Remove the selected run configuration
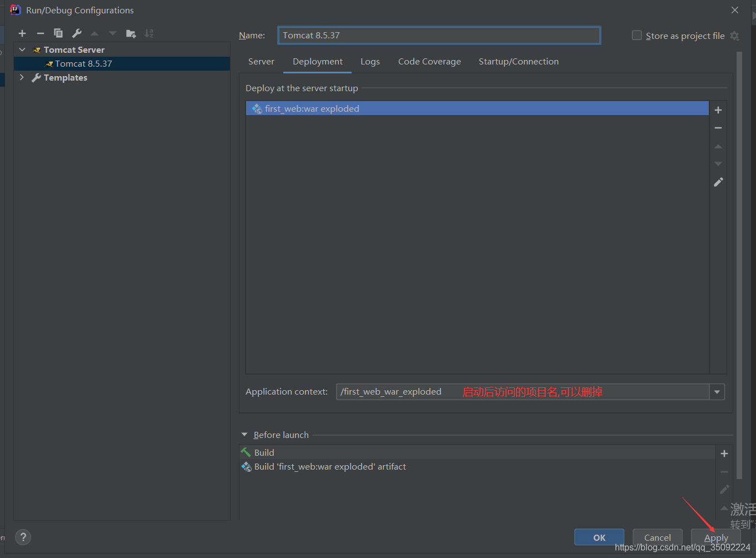The height and width of the screenshot is (558, 756). click(41, 33)
